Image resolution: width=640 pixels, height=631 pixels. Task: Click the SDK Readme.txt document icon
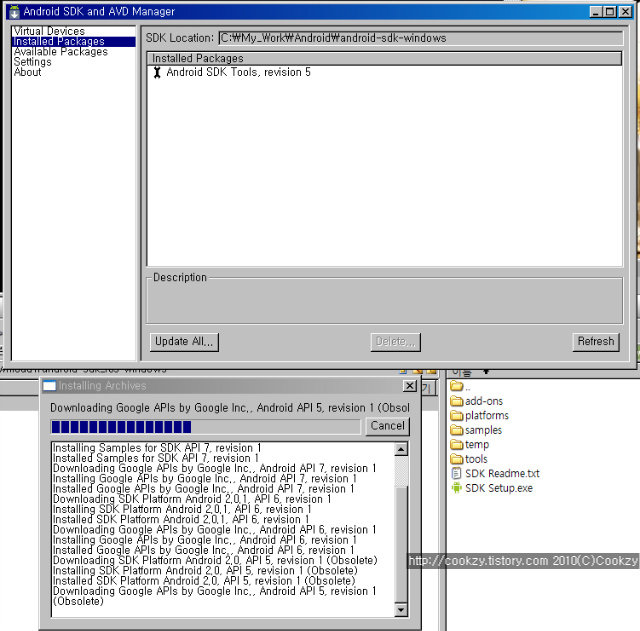(x=456, y=473)
